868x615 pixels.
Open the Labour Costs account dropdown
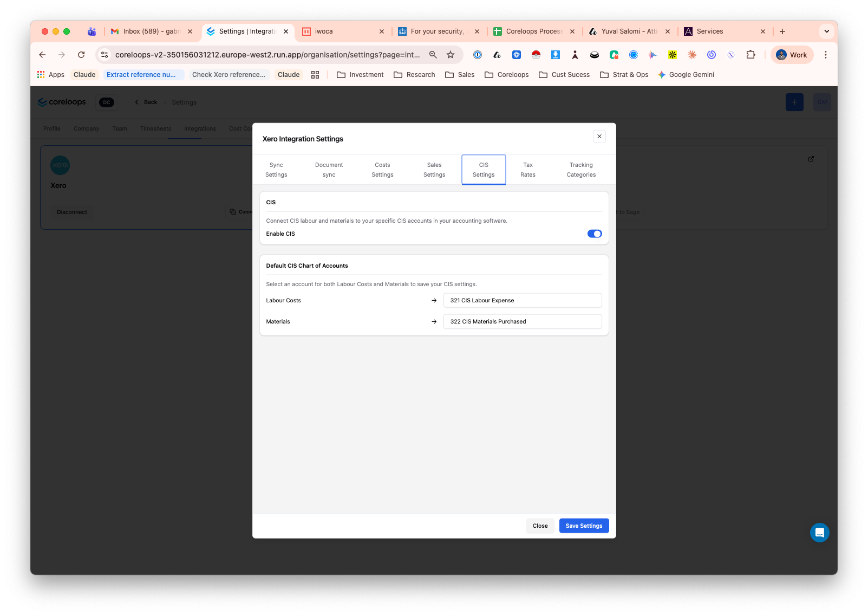tap(523, 300)
